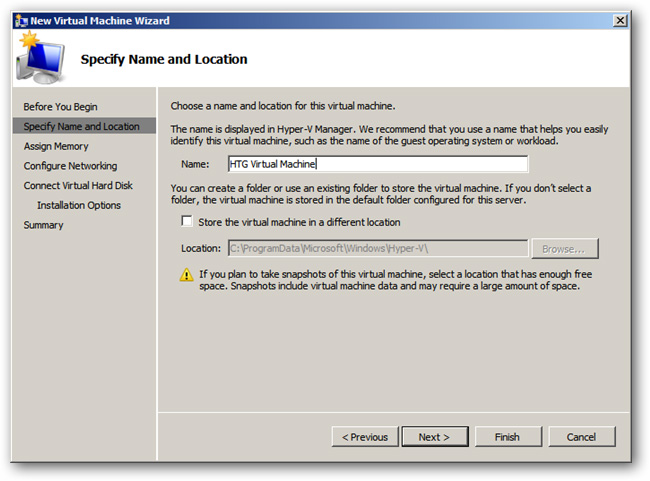Click the Location: label
The image size is (650, 481).
click(x=201, y=248)
